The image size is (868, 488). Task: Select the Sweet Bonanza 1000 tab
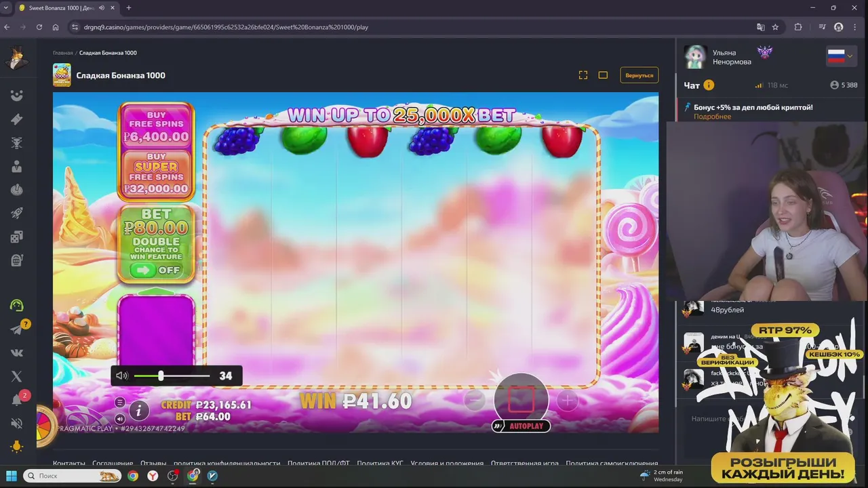66,8
